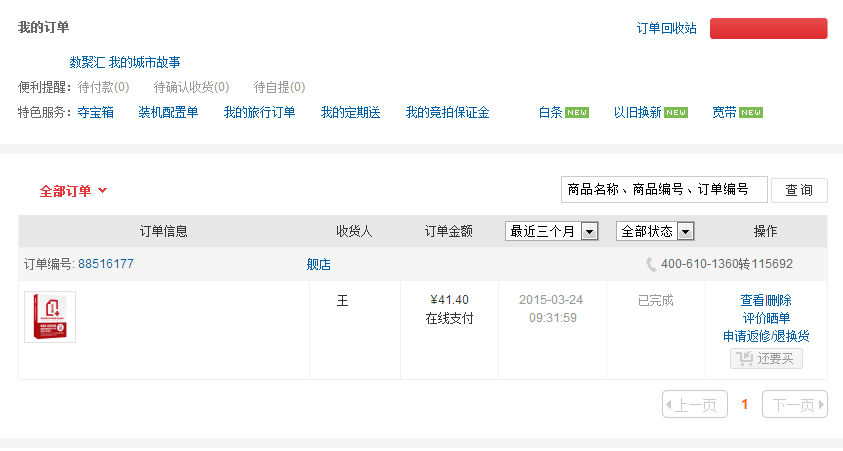Go to 下一页 next page
The height and width of the screenshot is (451, 843).
tap(794, 405)
